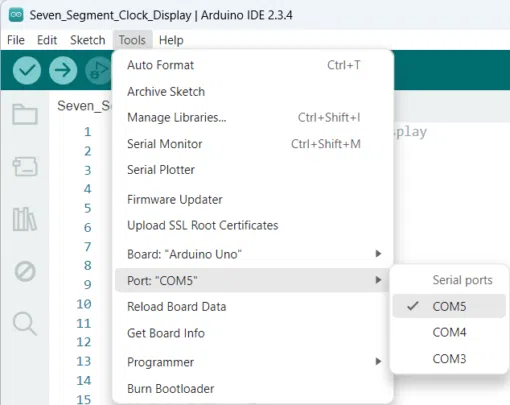Image resolution: width=510 pixels, height=405 pixels.
Task: Expand the Port "COM5" submenu arrow
Action: 378,280
